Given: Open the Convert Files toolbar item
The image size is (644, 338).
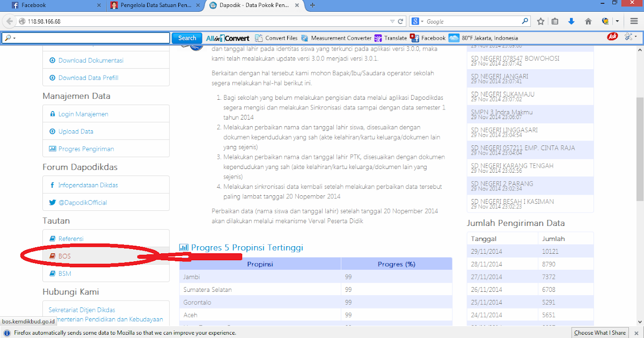Looking at the screenshot, I should (x=276, y=38).
